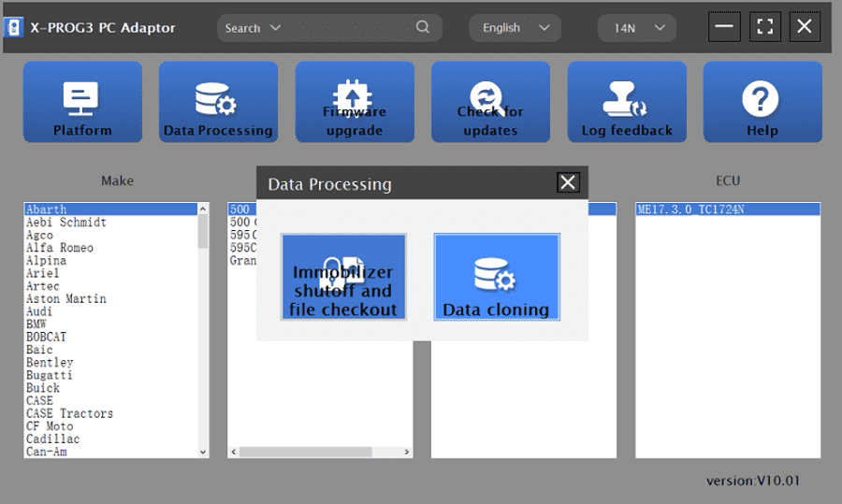The width and height of the screenshot is (842, 504).
Task: Select the Data cloning option
Action: [497, 277]
